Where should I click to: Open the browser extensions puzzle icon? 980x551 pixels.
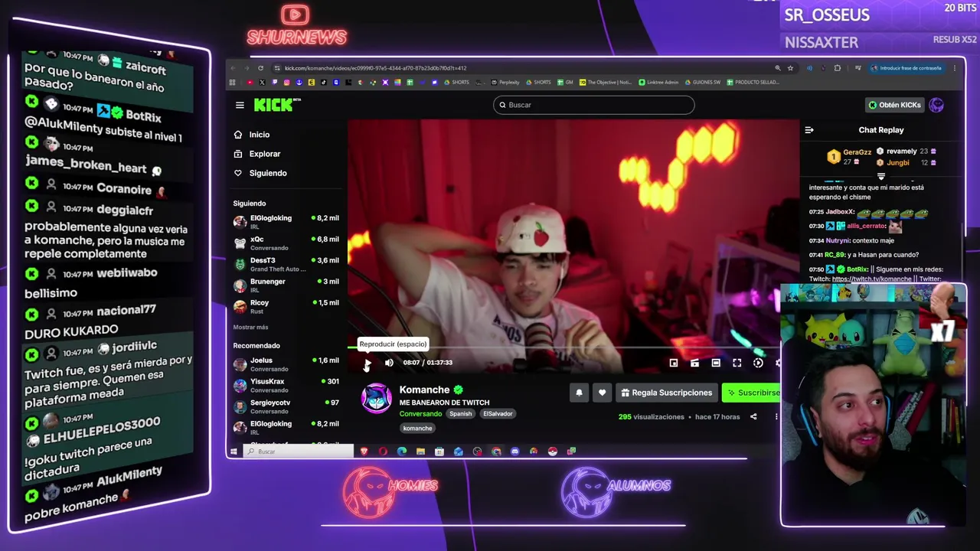coord(837,68)
